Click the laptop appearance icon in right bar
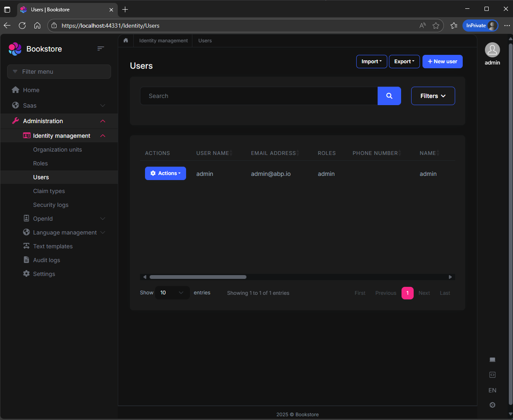This screenshot has height=420, width=513. click(x=492, y=360)
